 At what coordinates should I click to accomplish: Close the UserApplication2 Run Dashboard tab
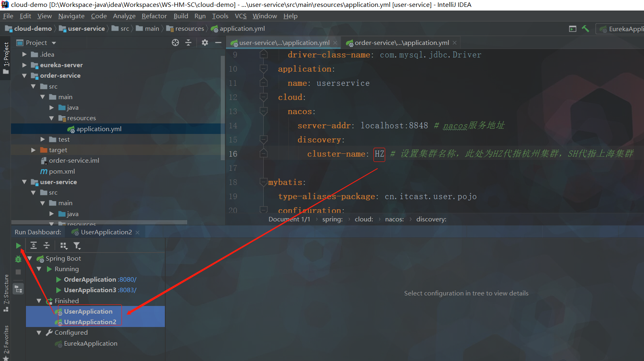click(x=138, y=232)
